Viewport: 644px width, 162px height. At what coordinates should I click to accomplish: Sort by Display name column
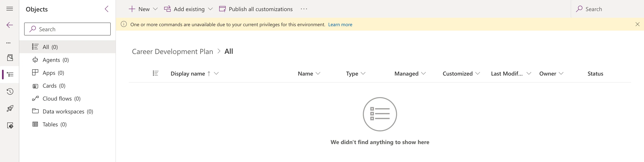[188, 74]
